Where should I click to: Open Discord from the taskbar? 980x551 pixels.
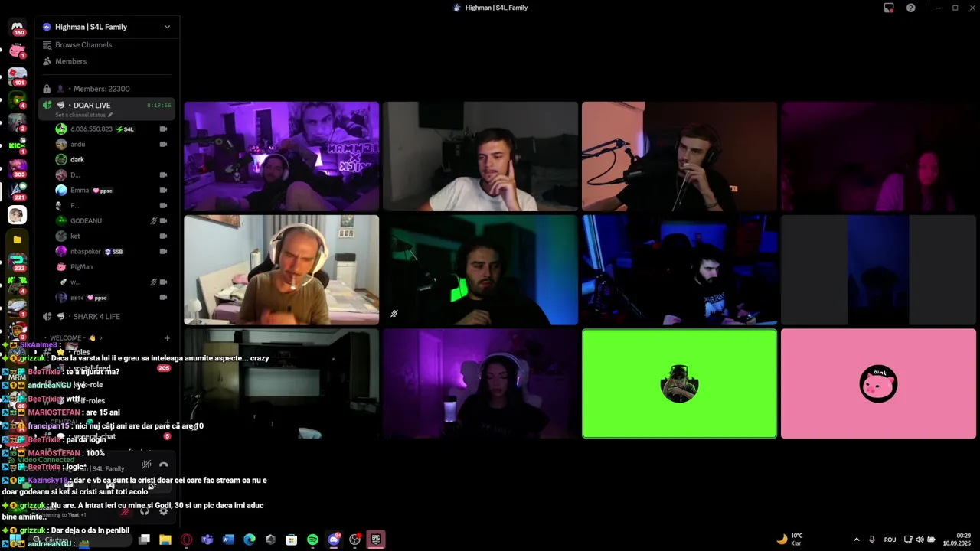334,540
